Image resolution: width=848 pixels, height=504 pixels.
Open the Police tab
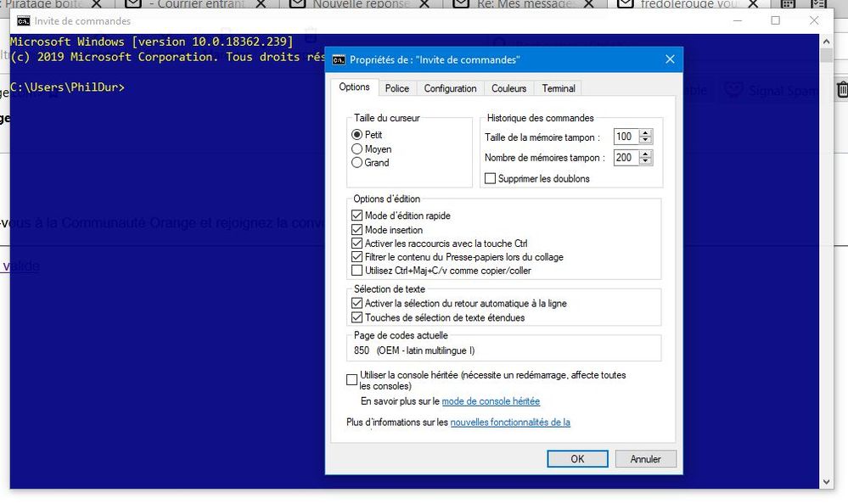click(x=397, y=88)
